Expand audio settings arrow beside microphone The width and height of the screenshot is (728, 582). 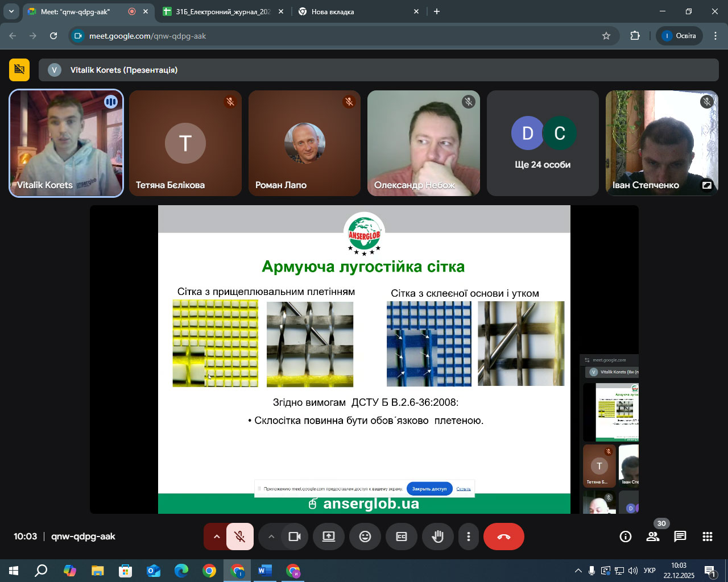pos(216,537)
